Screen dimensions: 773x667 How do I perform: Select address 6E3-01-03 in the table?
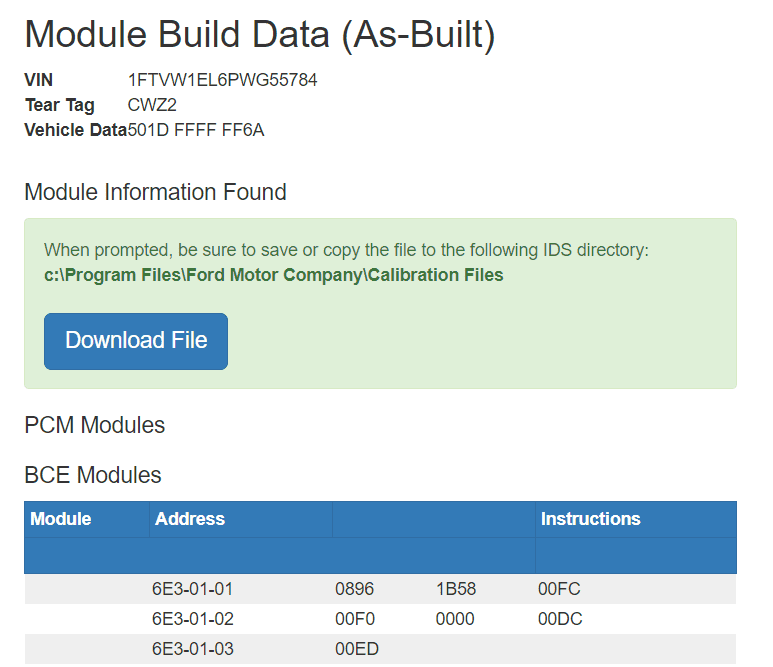193,649
